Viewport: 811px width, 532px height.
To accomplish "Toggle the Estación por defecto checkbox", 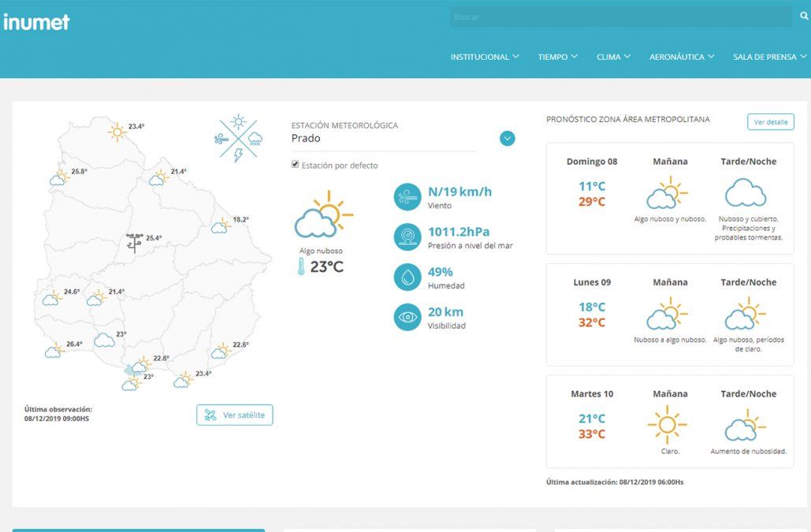I will [x=296, y=165].
